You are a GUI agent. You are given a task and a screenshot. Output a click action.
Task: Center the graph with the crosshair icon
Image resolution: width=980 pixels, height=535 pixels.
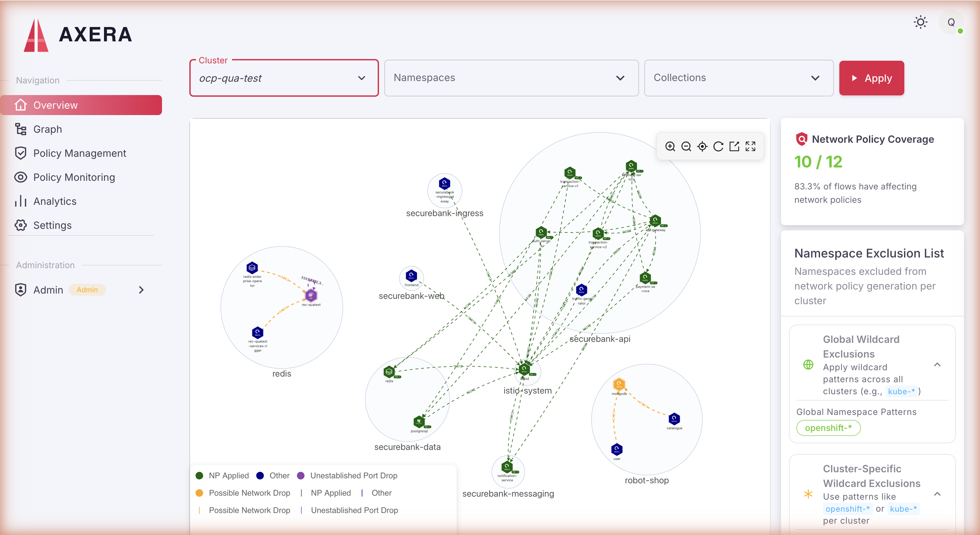point(702,147)
